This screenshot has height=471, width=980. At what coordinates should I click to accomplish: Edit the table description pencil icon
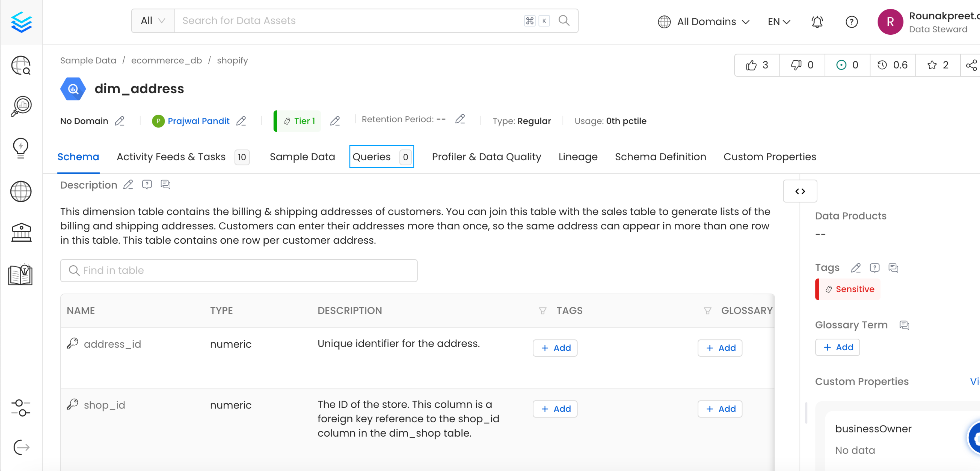pyautogui.click(x=128, y=185)
